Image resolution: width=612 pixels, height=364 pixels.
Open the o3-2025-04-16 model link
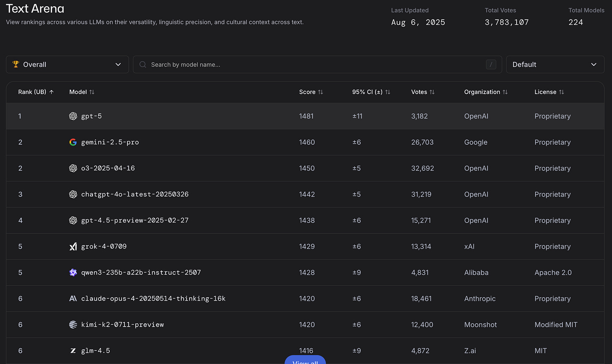point(108,168)
